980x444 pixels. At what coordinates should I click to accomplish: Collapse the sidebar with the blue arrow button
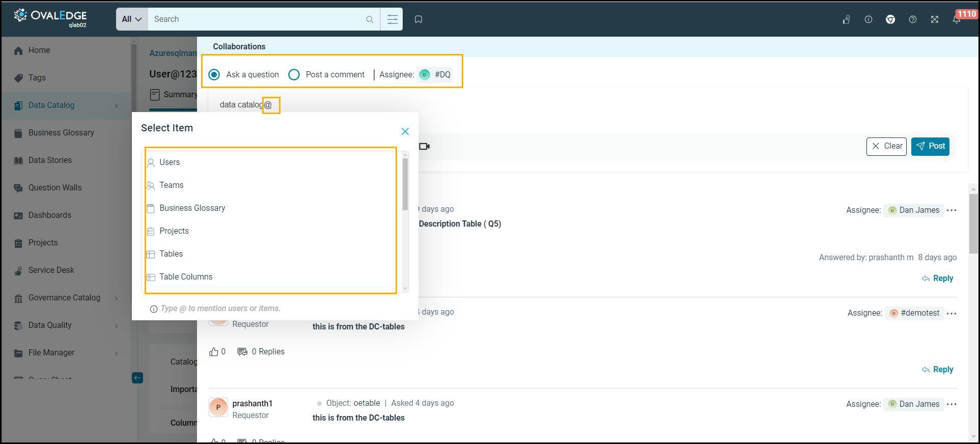137,378
